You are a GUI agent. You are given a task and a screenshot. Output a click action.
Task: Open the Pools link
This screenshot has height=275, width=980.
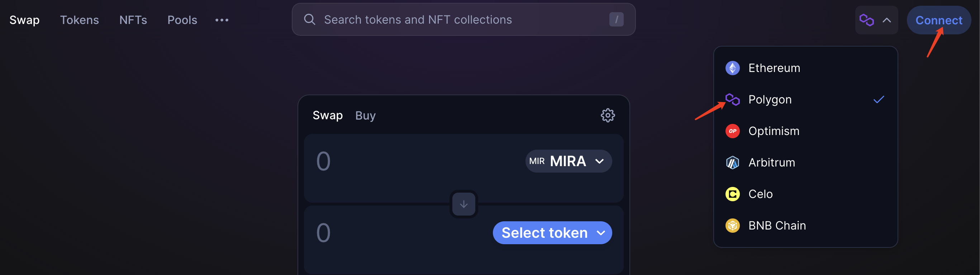[182, 20]
